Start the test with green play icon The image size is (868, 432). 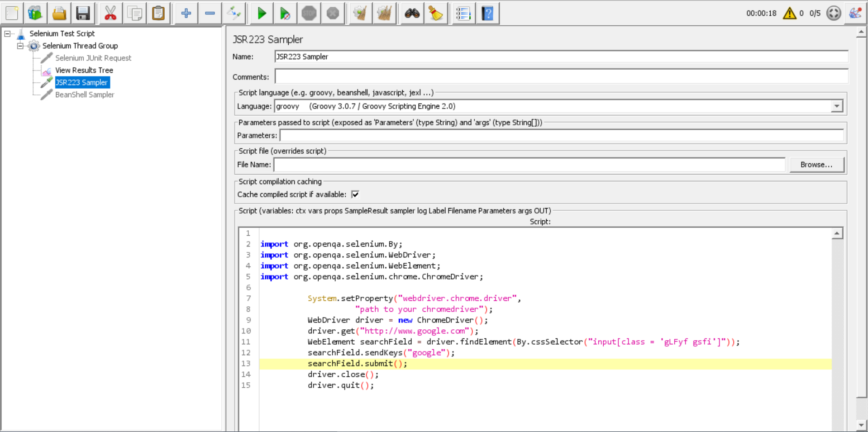click(x=262, y=13)
